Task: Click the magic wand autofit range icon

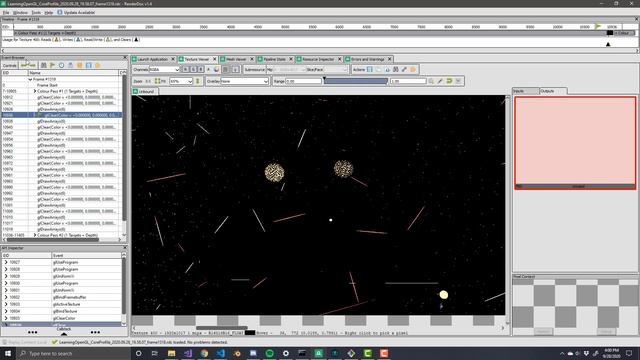Action: 440,81
